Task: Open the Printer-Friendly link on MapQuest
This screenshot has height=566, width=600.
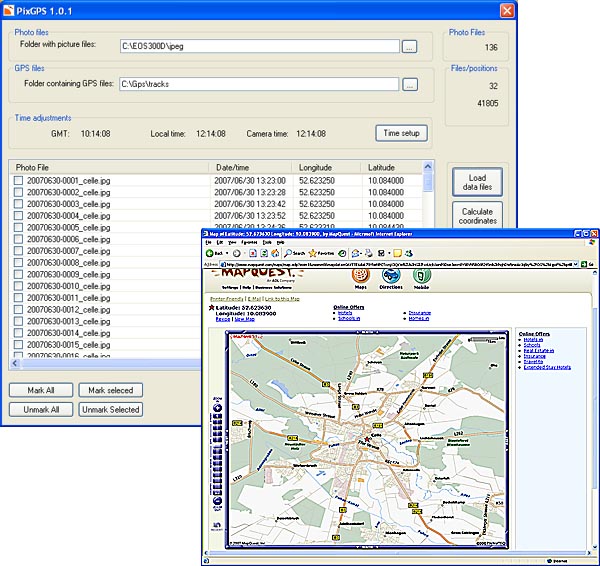Action: (x=227, y=298)
